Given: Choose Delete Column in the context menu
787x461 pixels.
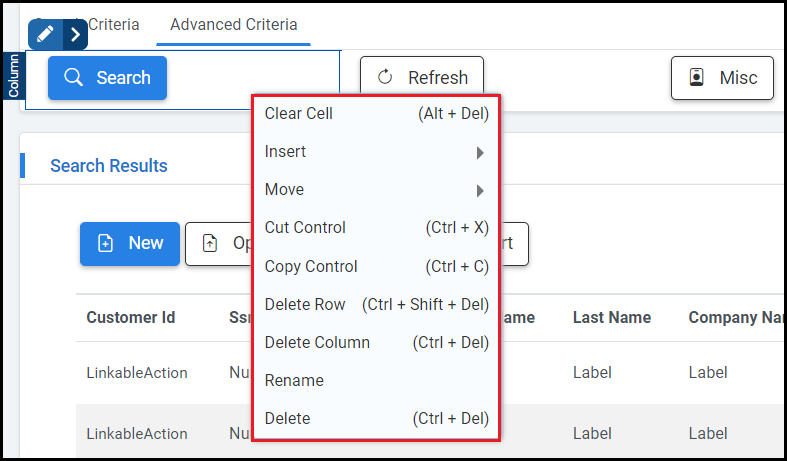Looking at the screenshot, I should point(317,343).
